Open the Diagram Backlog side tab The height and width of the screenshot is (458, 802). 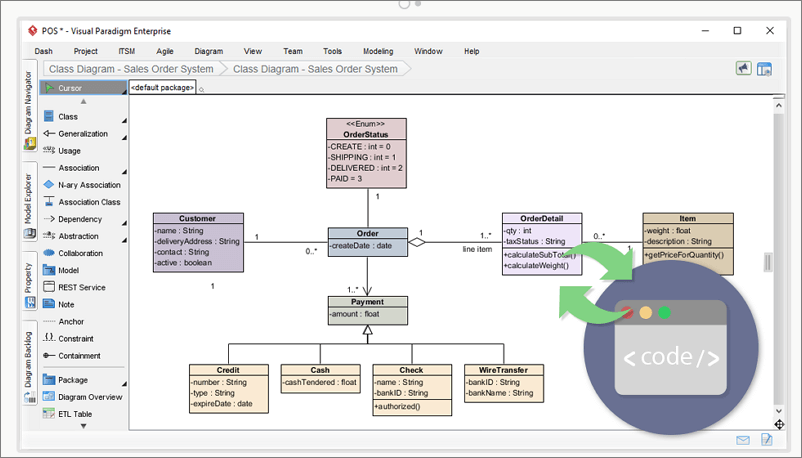coord(29,362)
